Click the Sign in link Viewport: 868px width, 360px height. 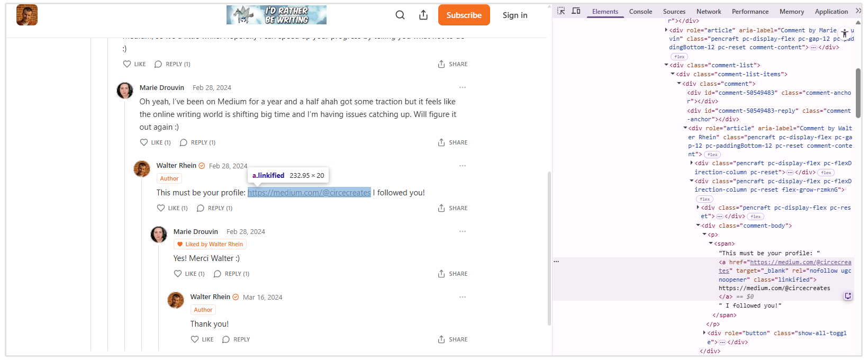click(515, 15)
